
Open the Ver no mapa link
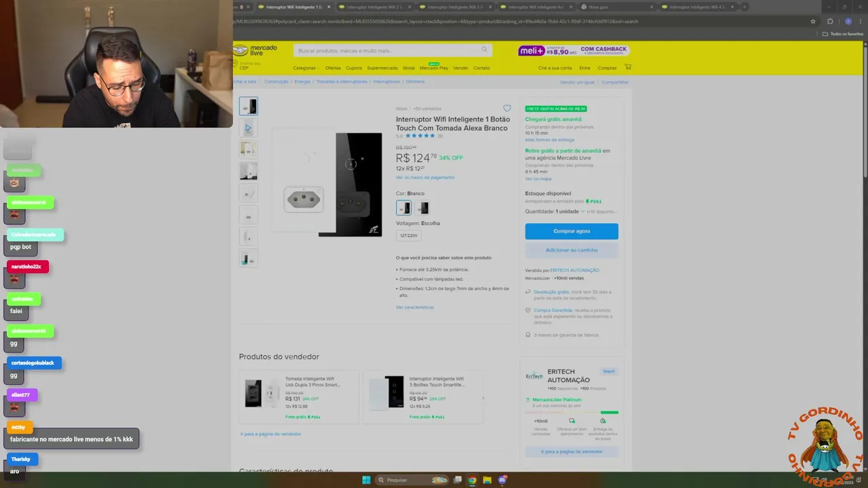click(538, 179)
